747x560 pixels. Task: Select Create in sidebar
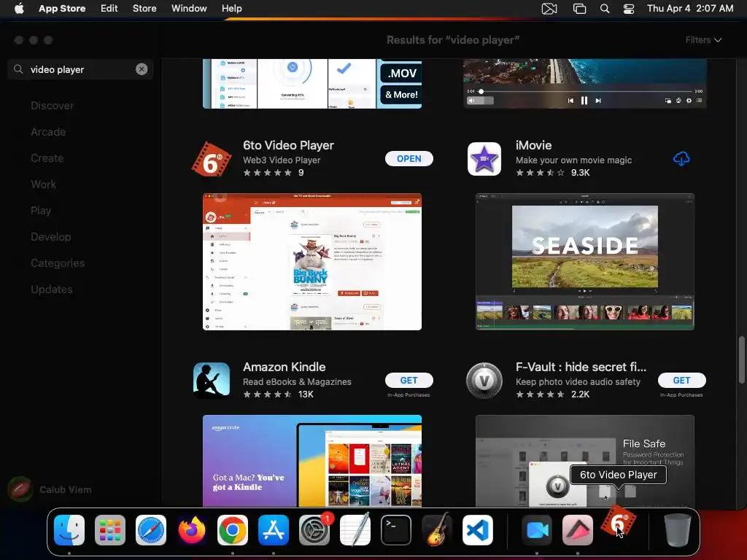[47, 158]
